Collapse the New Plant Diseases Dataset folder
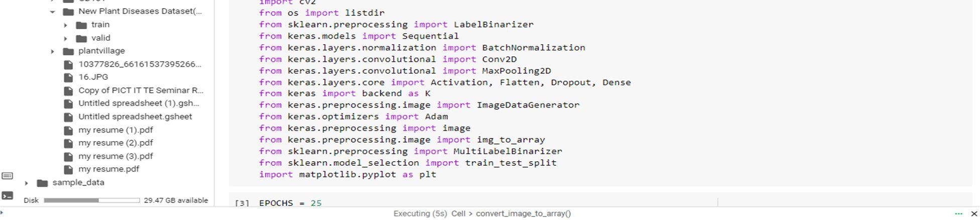 (52, 12)
